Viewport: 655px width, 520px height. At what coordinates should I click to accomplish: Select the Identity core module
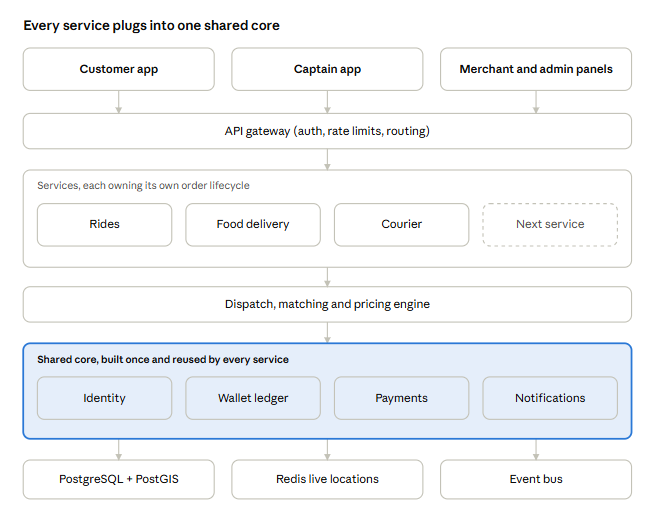click(x=104, y=398)
